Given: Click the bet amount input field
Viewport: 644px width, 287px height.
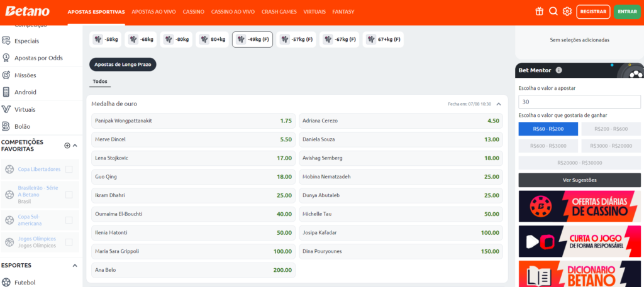Looking at the screenshot, I should point(579,102).
